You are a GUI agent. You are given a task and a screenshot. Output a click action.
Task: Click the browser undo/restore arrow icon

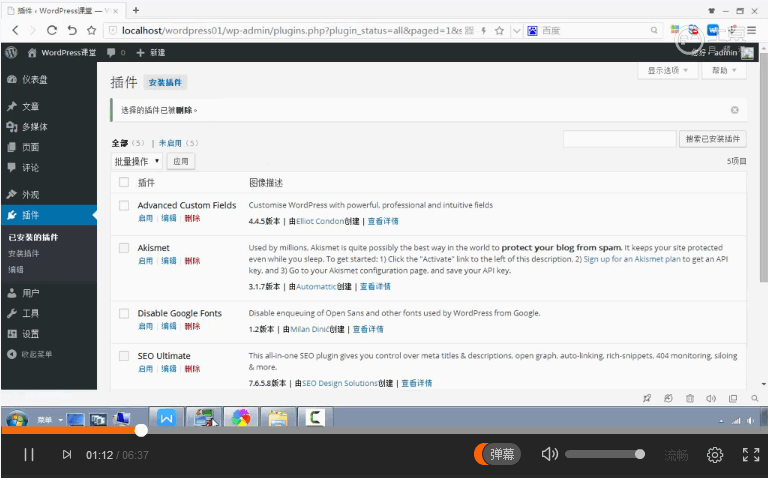[x=72, y=30]
